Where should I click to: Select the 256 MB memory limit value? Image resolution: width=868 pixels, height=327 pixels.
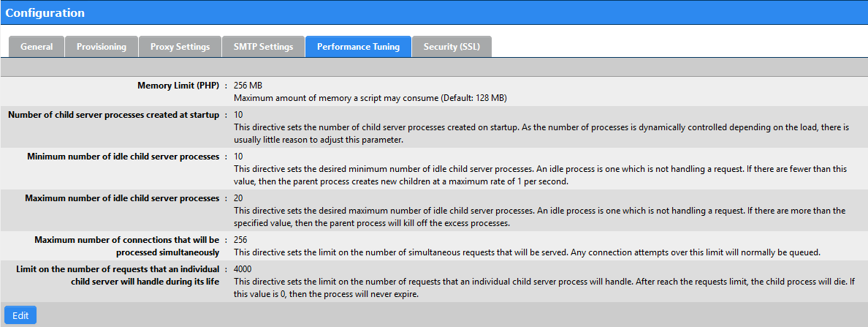click(x=248, y=86)
